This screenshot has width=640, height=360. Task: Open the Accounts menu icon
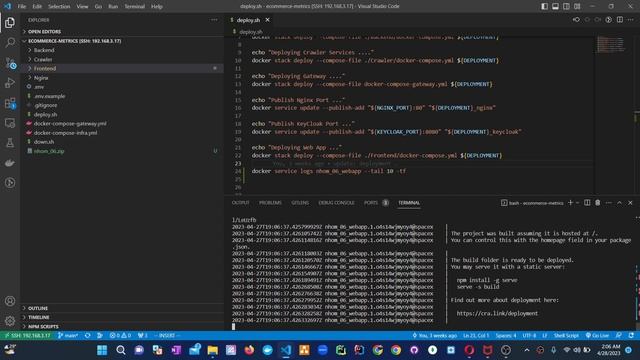coord(10,301)
